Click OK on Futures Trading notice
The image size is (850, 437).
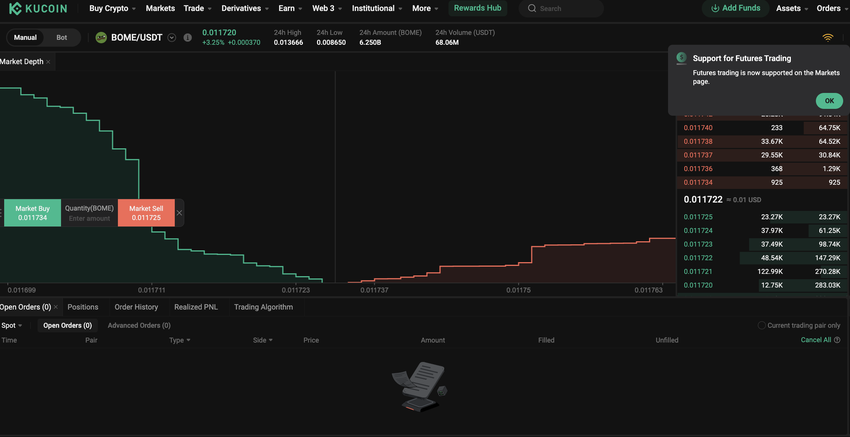click(829, 101)
